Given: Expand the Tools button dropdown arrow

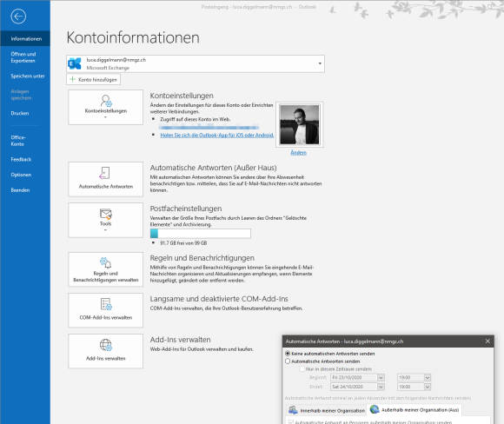Looking at the screenshot, I should (105, 230).
